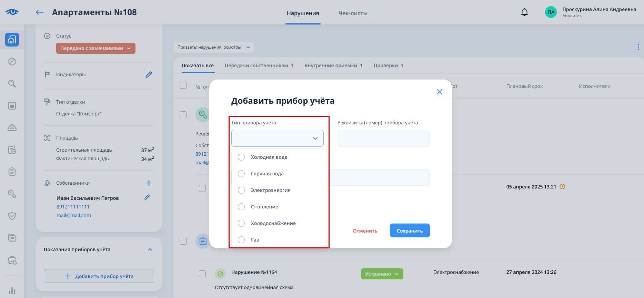Screen dimensions: 644x298
Task: Click the Реквизиты (номер) прибора учёта field
Action: tap(383, 138)
